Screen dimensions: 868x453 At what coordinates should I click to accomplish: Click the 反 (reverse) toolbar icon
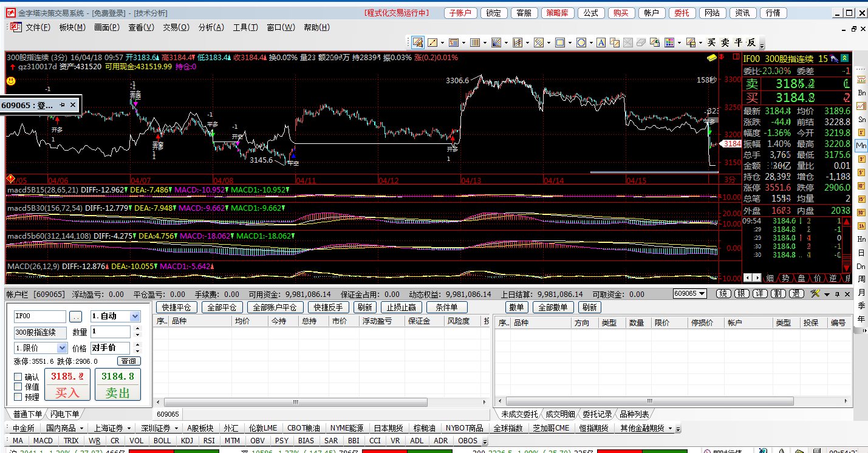tap(751, 43)
